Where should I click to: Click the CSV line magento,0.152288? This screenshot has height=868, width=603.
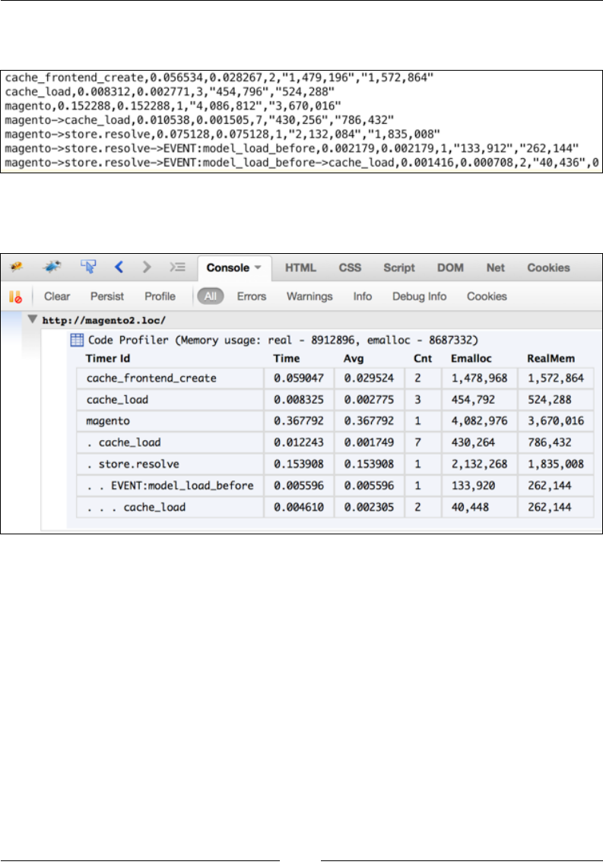(173, 106)
